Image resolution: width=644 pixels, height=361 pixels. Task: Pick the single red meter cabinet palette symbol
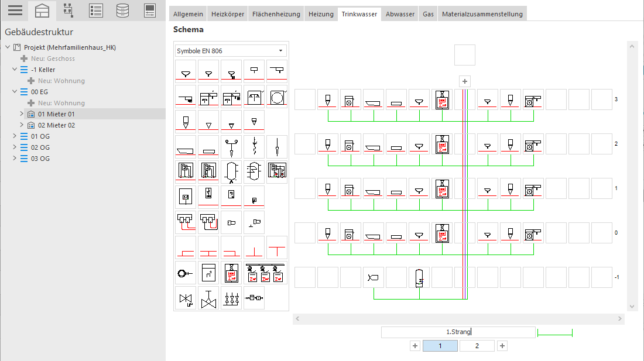coord(232,273)
